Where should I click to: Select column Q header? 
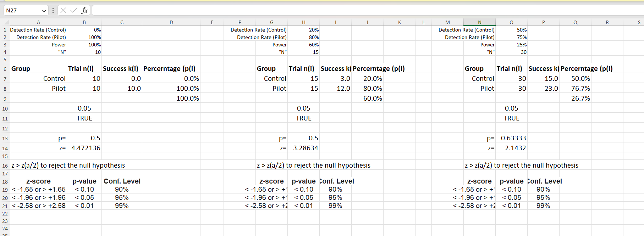coord(575,22)
